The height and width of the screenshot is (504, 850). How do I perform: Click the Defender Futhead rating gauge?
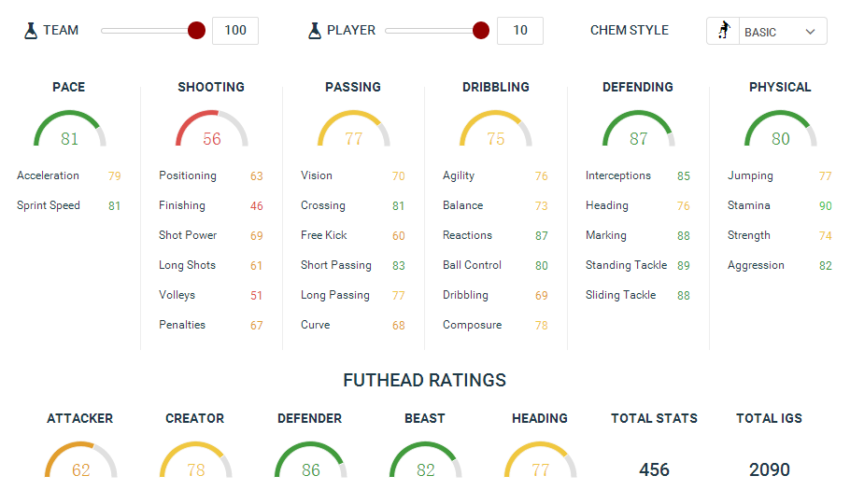point(310,461)
